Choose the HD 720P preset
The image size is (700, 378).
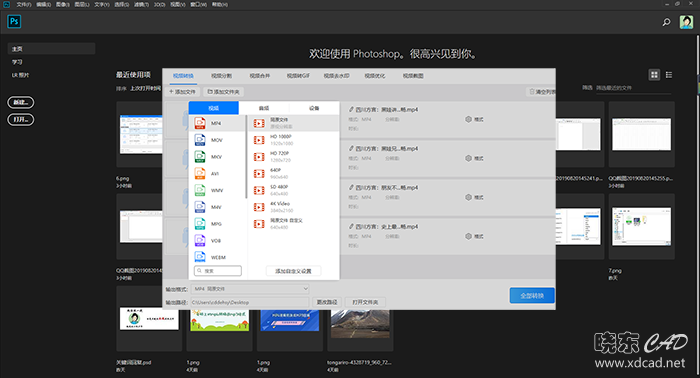click(x=293, y=157)
